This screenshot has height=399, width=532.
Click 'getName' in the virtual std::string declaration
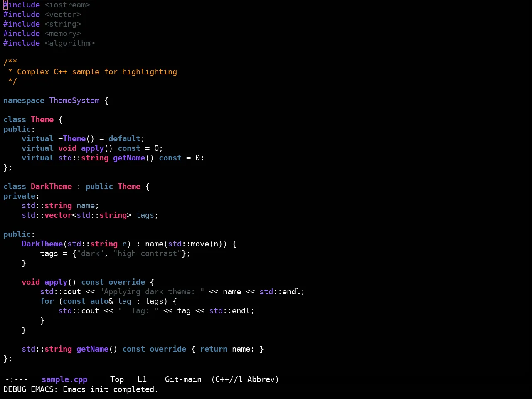[129, 158]
